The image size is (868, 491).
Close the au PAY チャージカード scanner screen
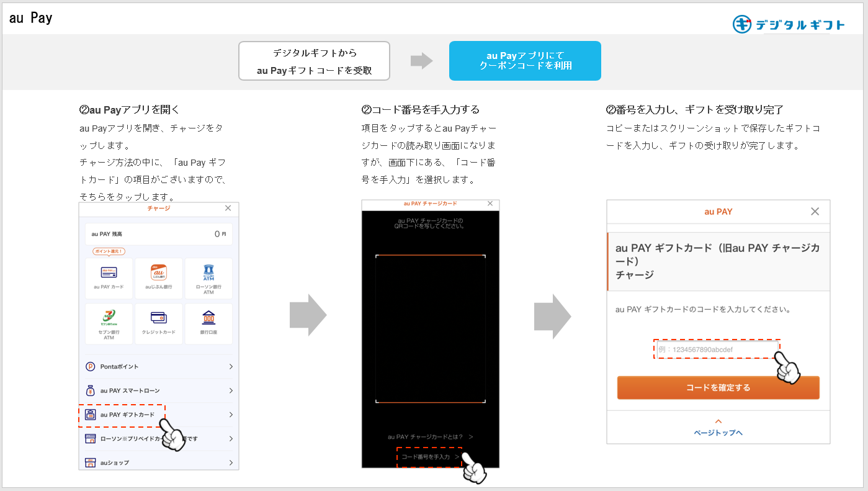(x=490, y=204)
